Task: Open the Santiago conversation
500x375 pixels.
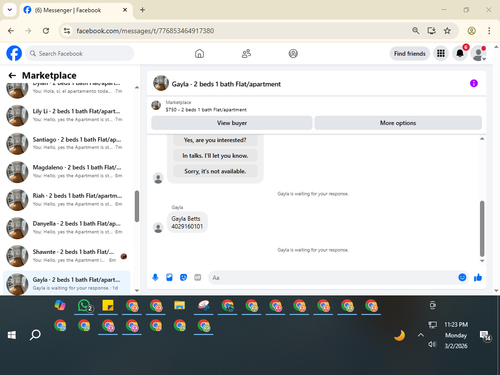Action: pyautogui.click(x=67, y=144)
